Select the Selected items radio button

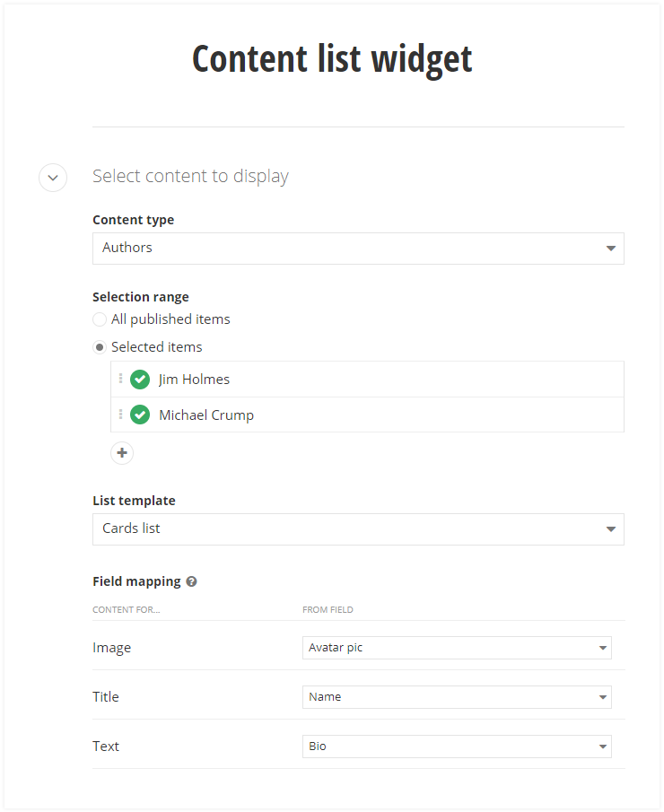click(100, 347)
